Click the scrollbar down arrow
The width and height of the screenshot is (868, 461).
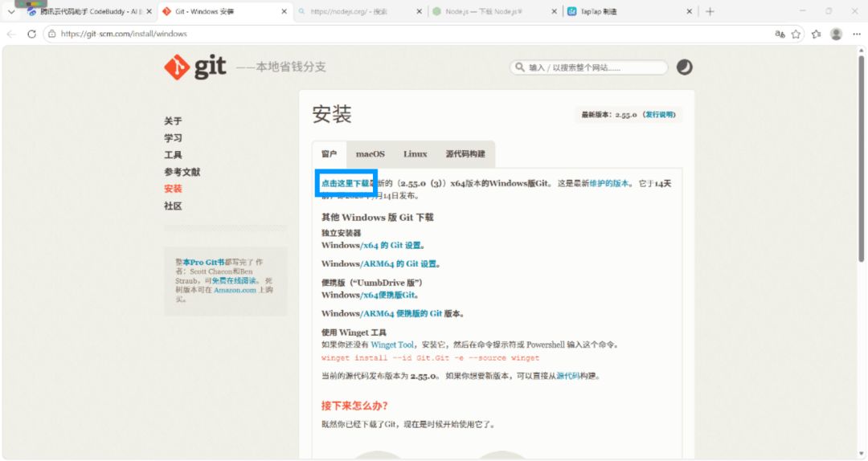click(861, 454)
